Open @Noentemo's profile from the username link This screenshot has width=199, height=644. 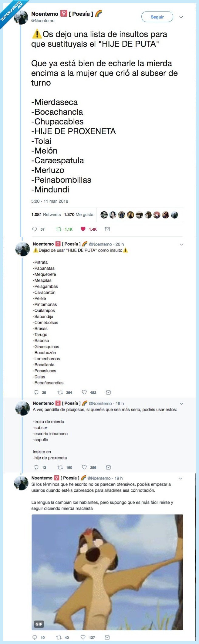tap(43, 21)
